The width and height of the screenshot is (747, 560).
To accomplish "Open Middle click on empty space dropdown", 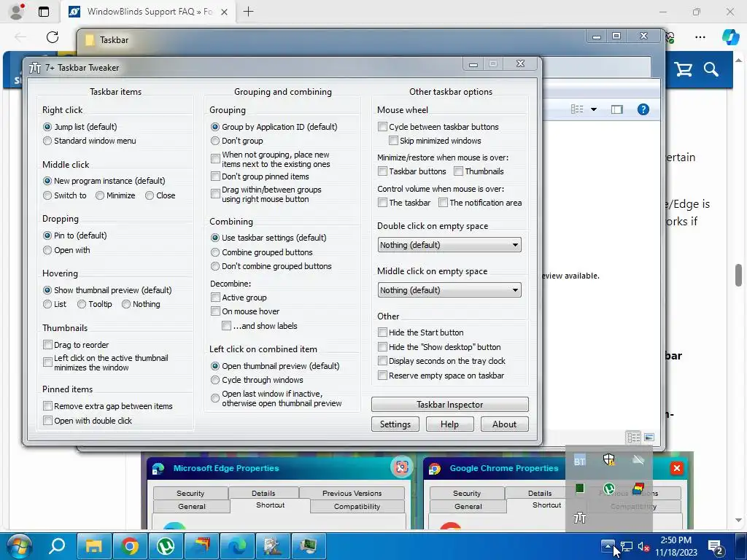I will tap(449, 290).
